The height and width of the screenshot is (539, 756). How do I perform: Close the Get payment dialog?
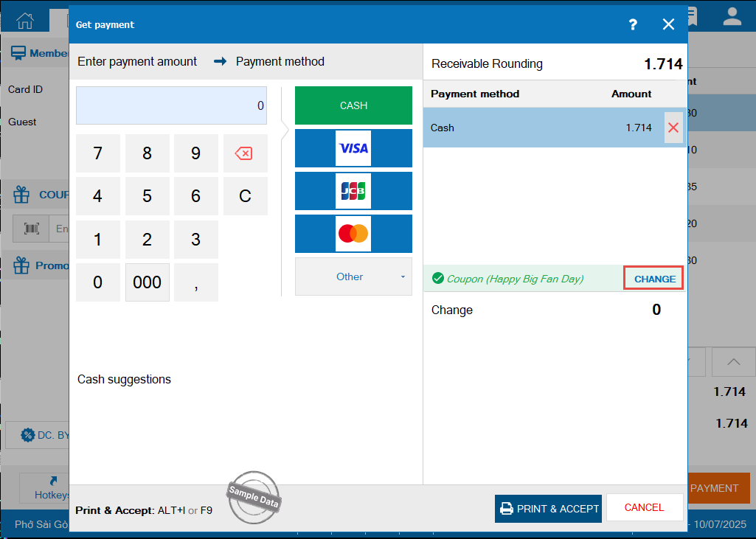[668, 24]
